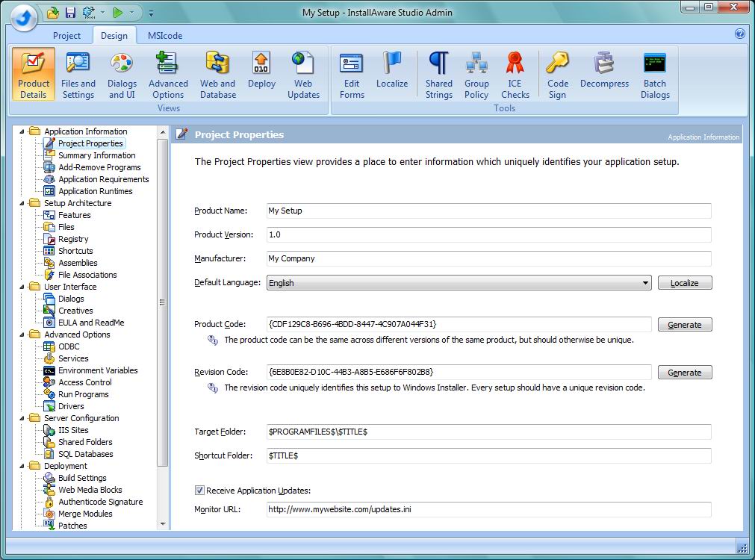Image resolution: width=755 pixels, height=560 pixels.
Task: Generate a new Product Code
Action: [x=685, y=325]
